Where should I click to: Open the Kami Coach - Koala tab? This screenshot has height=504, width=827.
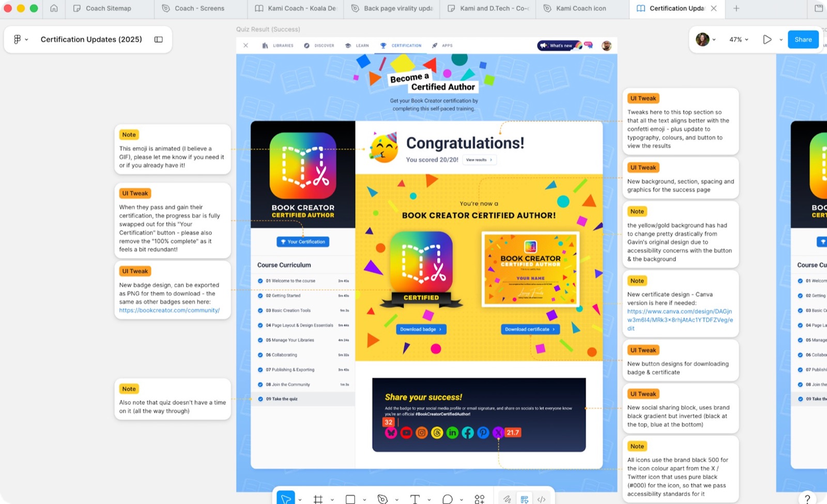pyautogui.click(x=295, y=8)
